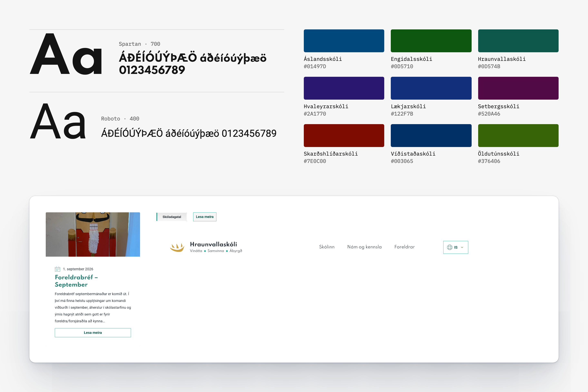Click the #376406 hex code text
This screenshot has width=588, height=392.
(x=489, y=161)
